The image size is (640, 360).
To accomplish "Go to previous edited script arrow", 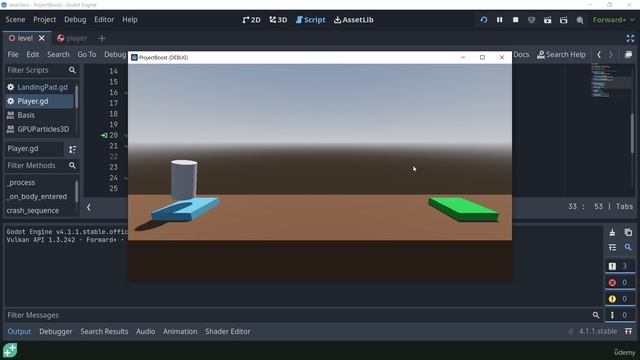I will click(x=599, y=54).
